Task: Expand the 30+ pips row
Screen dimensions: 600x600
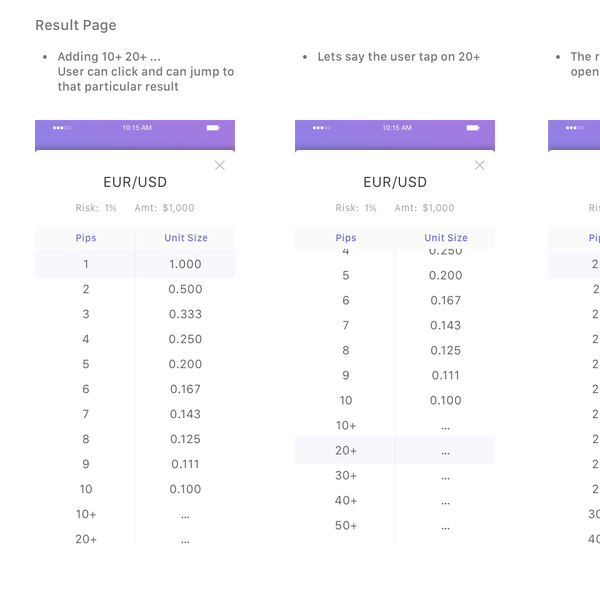Action: pyautogui.click(x=346, y=475)
